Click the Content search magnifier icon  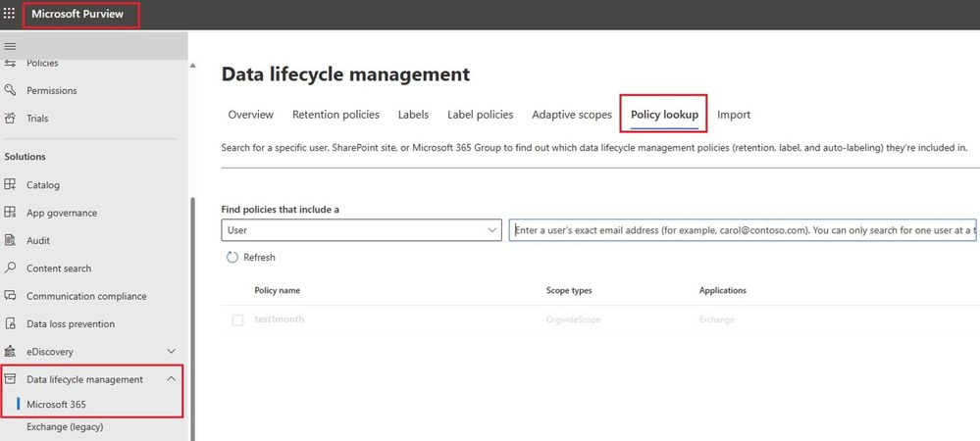coord(11,268)
